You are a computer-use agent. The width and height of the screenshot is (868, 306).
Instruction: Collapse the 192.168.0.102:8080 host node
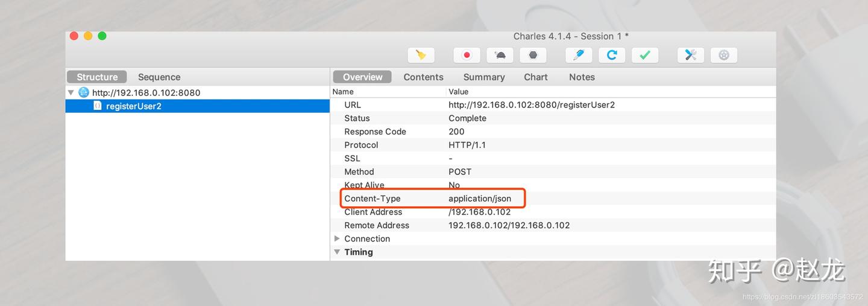pos(71,92)
